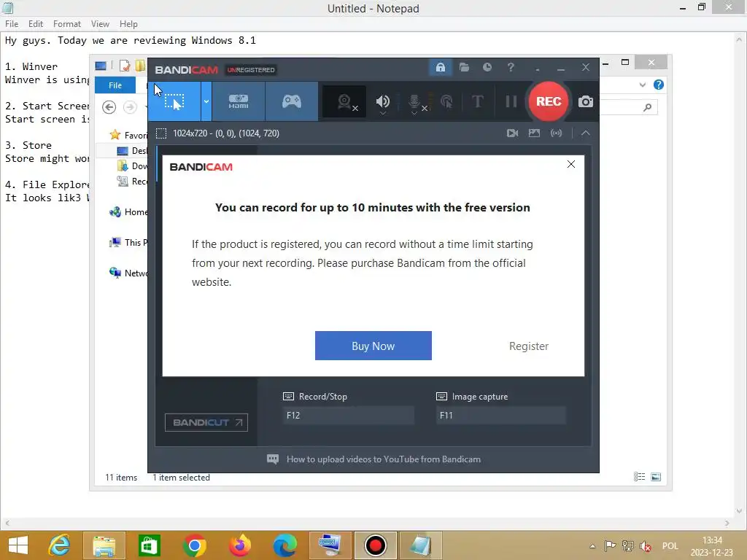This screenshot has height=560, width=747.
Task: Click the Action Center flag tray icon
Action: pos(610,546)
